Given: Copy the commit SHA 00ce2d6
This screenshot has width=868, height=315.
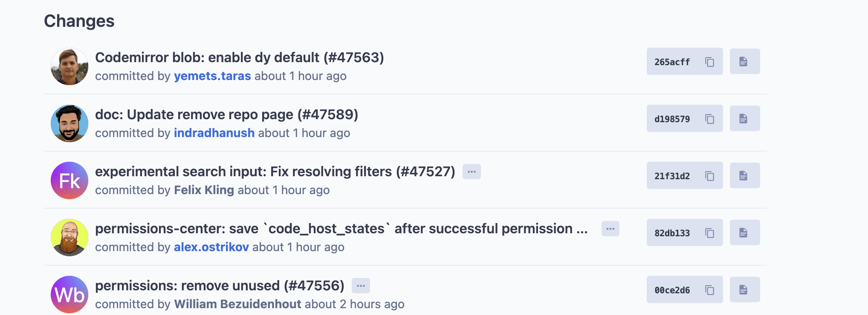Looking at the screenshot, I should (709, 289).
